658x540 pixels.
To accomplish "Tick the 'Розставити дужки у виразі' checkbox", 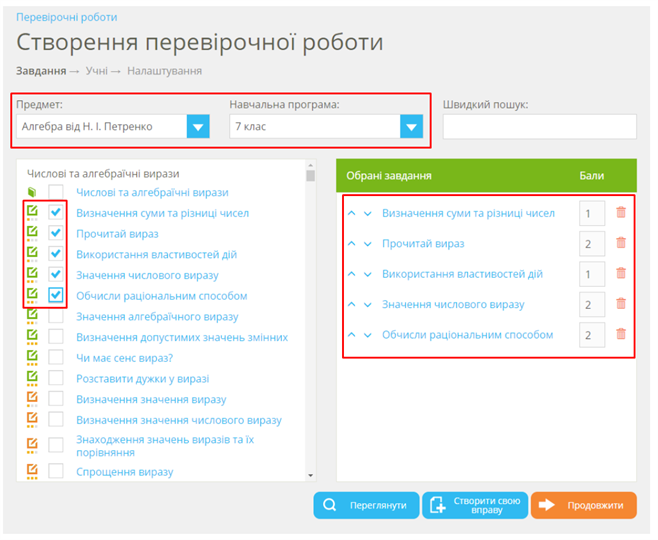I will [x=56, y=378].
